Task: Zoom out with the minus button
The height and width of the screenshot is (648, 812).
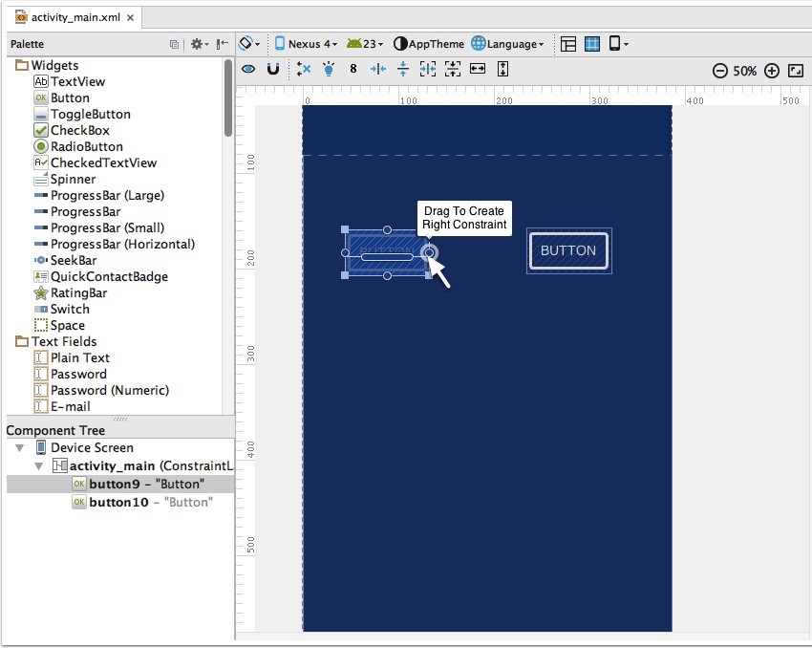Action: (720, 71)
